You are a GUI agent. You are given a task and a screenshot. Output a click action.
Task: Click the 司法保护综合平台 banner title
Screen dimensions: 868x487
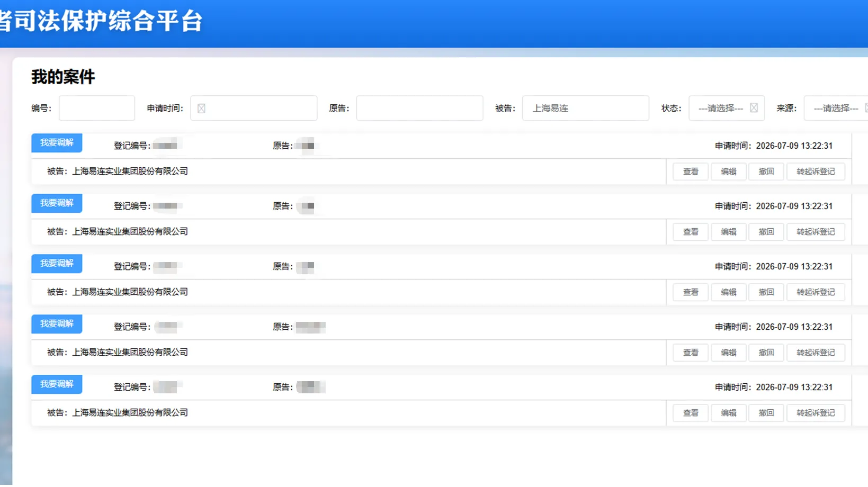coord(108,21)
